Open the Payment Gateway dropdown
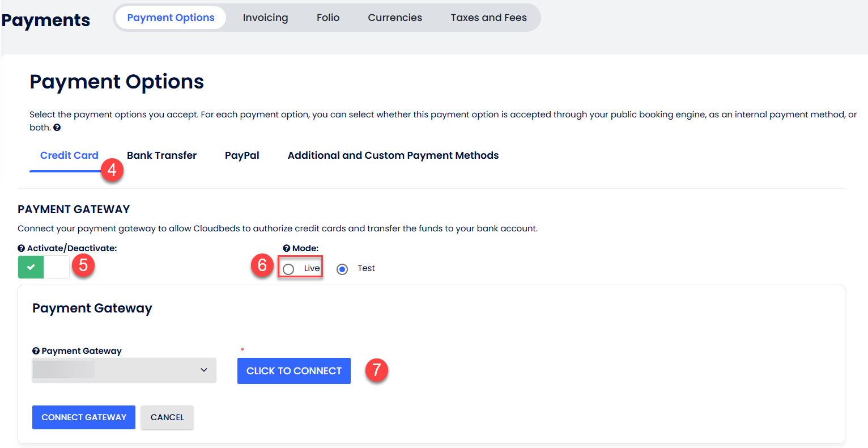The width and height of the screenshot is (868, 448). coord(124,370)
